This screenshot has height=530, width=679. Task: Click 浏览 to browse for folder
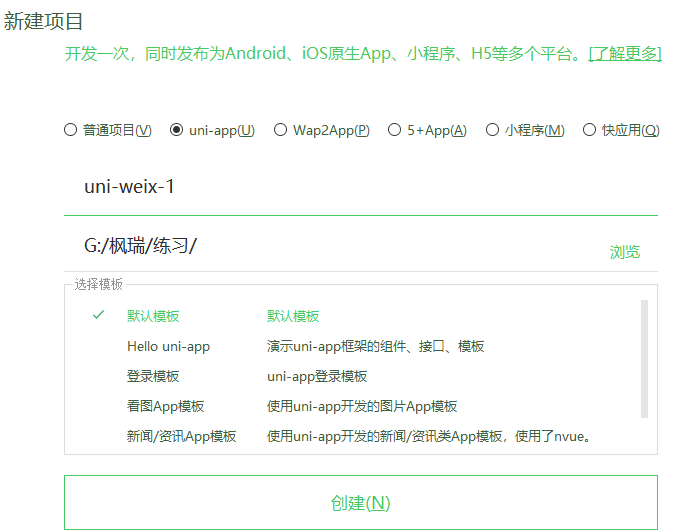(x=625, y=252)
